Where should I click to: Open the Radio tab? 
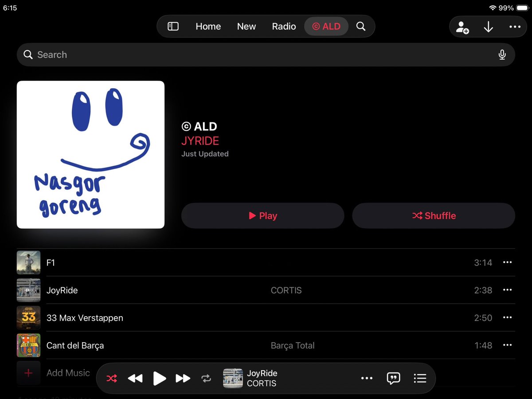pyautogui.click(x=284, y=27)
